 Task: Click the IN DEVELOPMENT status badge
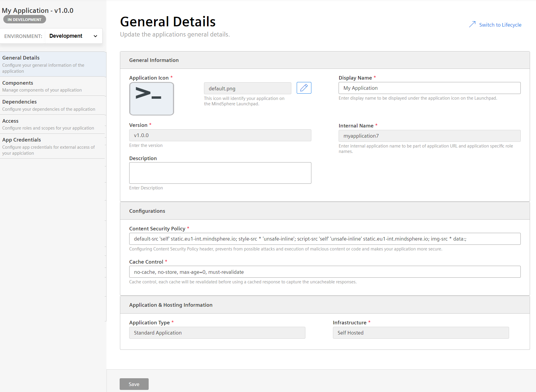[25, 19]
